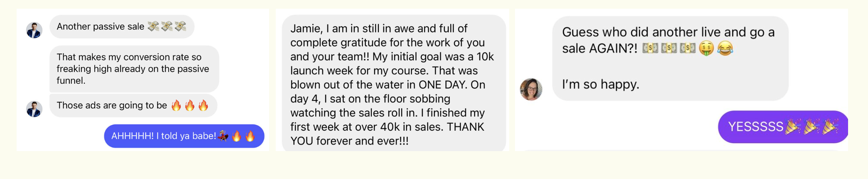This screenshot has height=179, width=868.
Task: Click the first dollar banknote emoji after "AGAIN?!"
Action: 650,49
